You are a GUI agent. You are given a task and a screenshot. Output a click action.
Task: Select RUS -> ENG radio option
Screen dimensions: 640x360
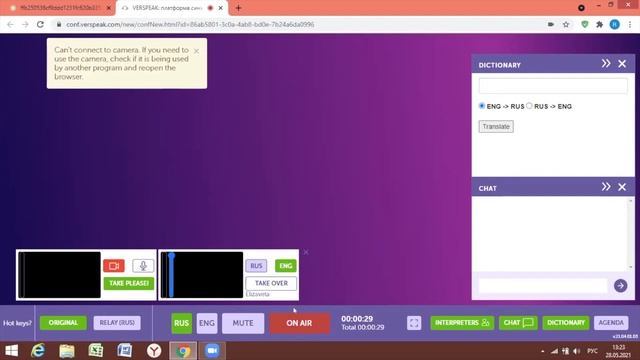tap(529, 106)
